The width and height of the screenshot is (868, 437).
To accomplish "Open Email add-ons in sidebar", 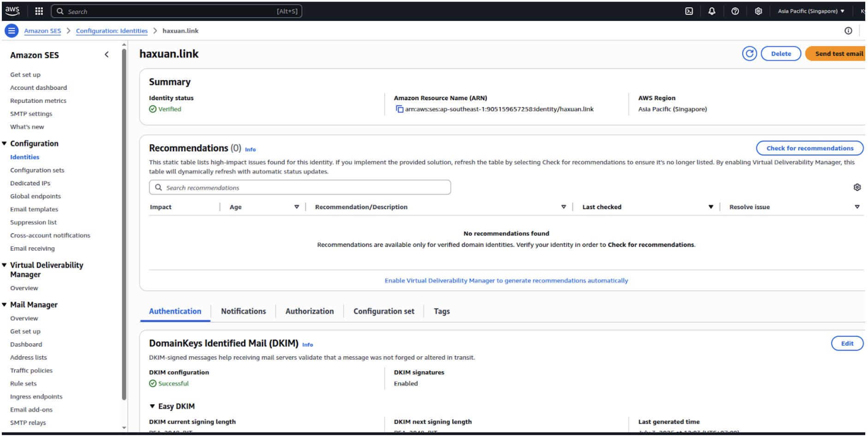I will coord(31,410).
